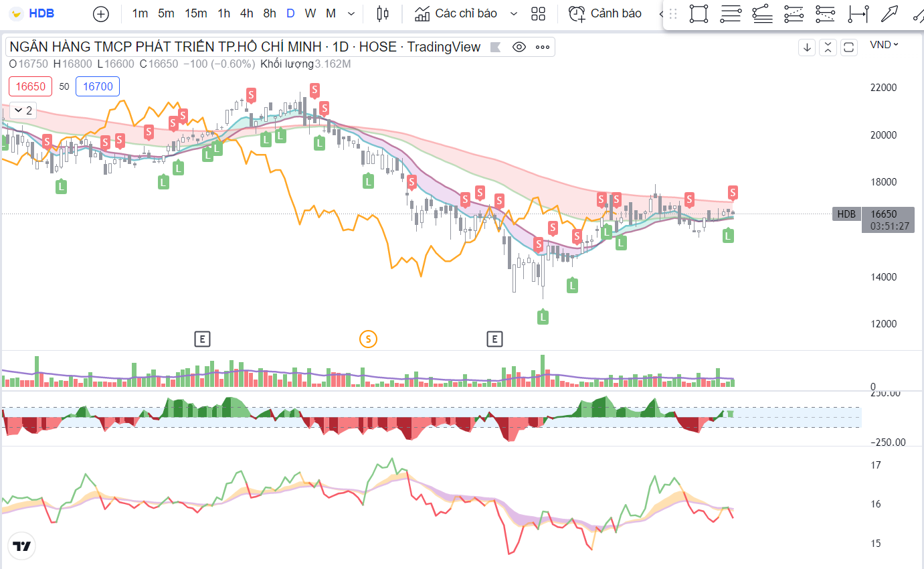
Task: Open the candlestick chart style icon
Action: click(x=383, y=13)
